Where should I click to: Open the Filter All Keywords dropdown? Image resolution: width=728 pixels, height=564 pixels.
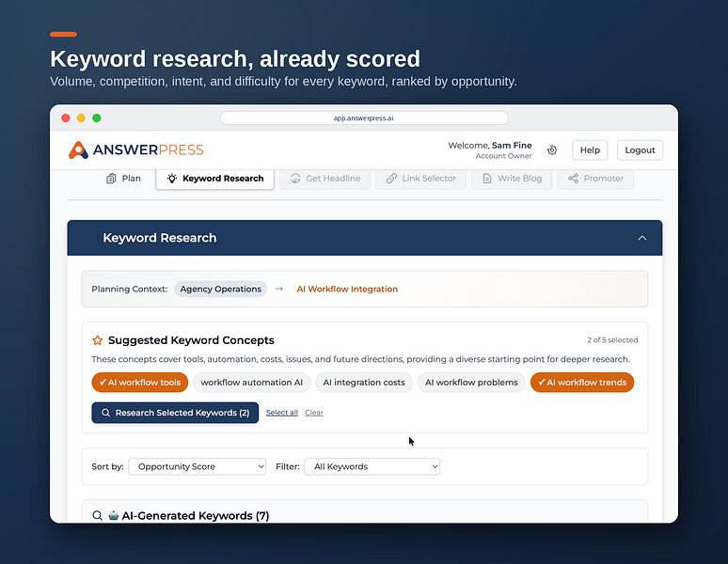[372, 466]
